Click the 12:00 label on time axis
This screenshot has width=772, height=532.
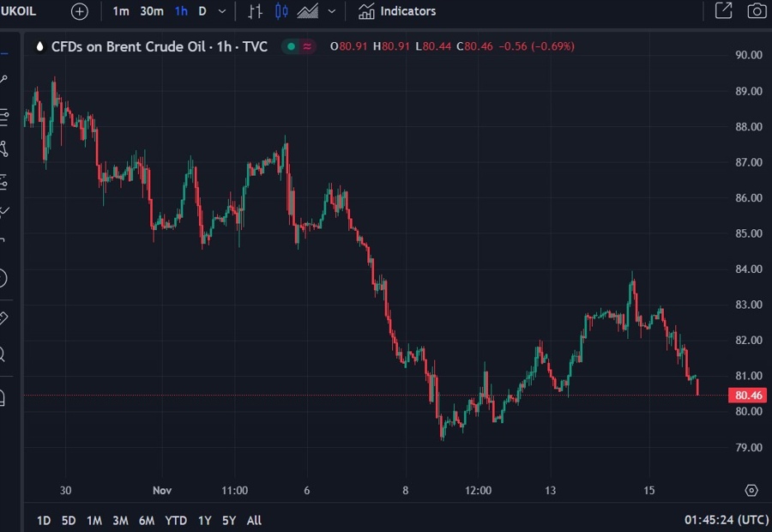click(478, 491)
